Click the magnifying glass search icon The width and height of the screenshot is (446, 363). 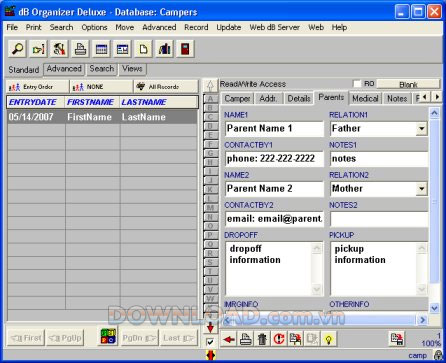(x=17, y=49)
